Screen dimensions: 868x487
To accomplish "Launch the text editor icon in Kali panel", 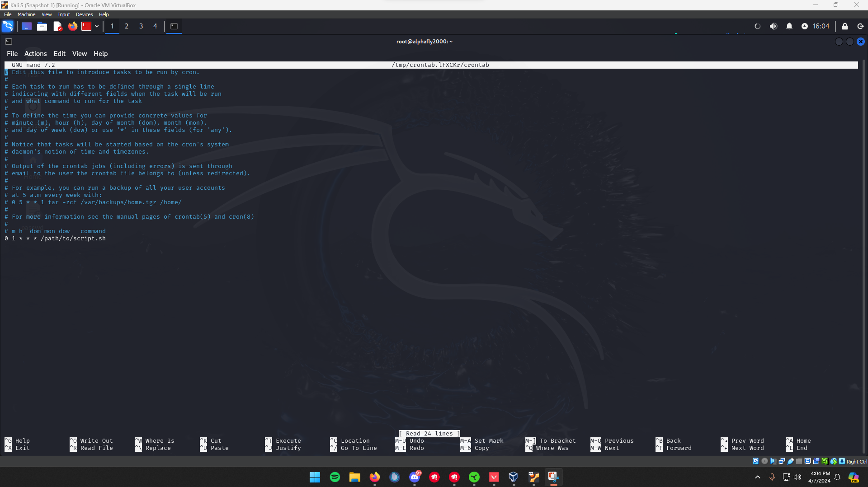I will (57, 26).
